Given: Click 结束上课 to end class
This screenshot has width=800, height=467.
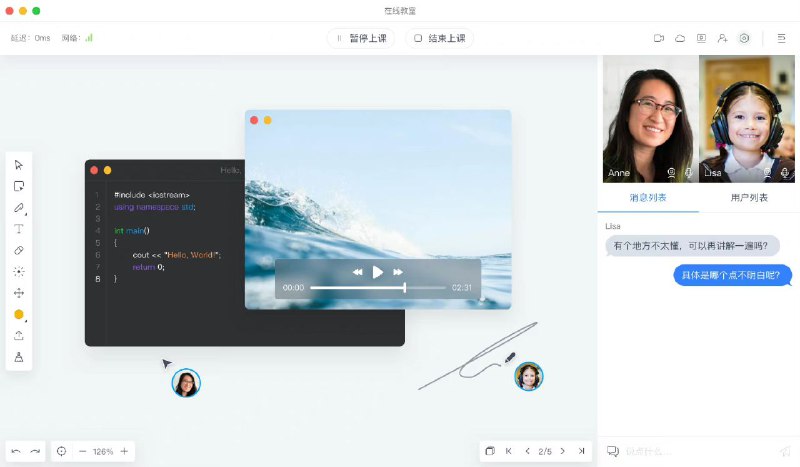Looking at the screenshot, I should (439, 38).
